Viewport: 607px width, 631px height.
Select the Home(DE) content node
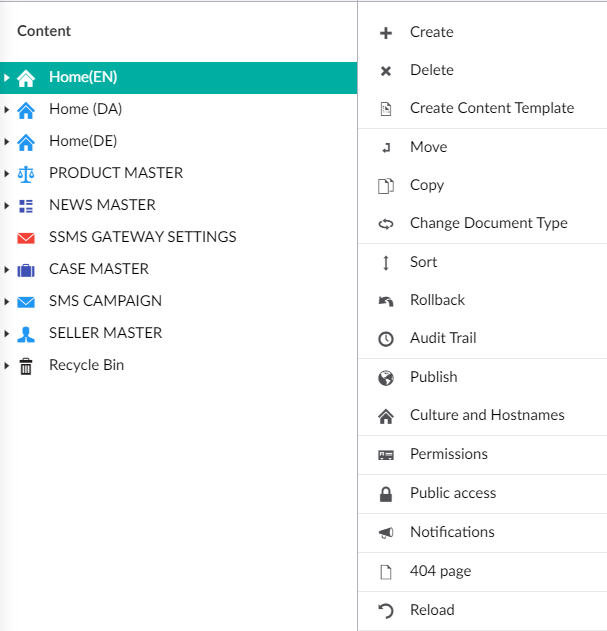pos(83,141)
